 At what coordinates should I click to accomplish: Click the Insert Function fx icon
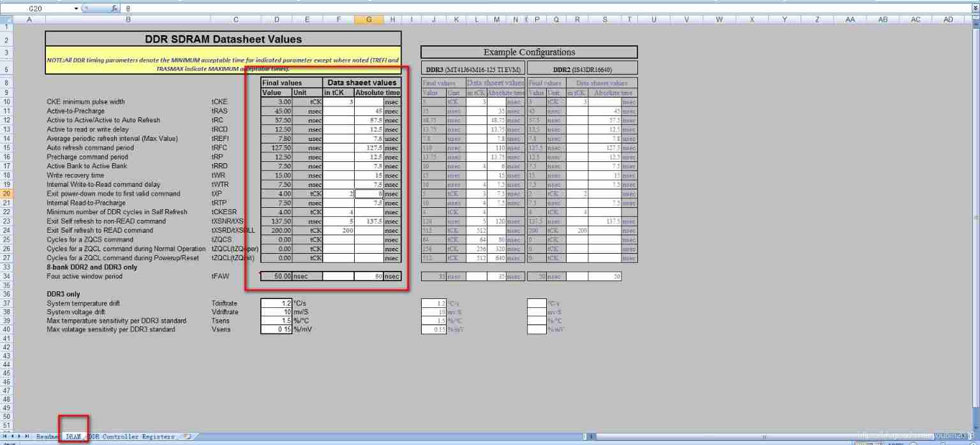pos(114,9)
